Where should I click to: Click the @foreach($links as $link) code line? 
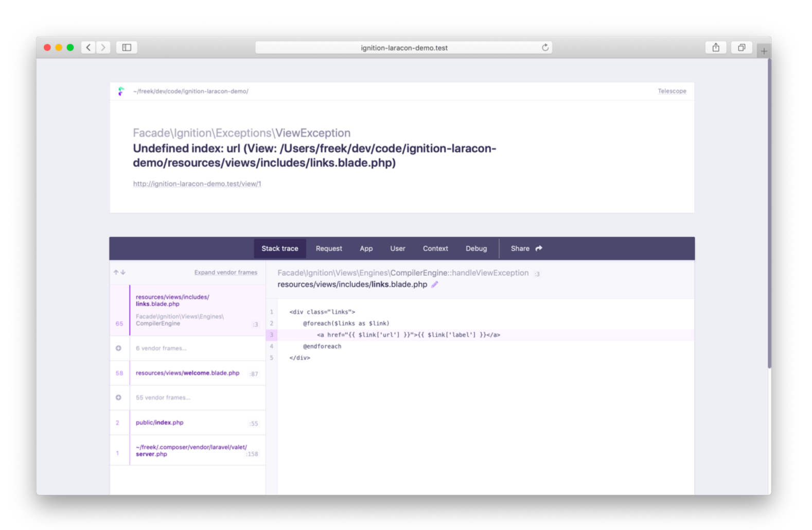click(346, 323)
